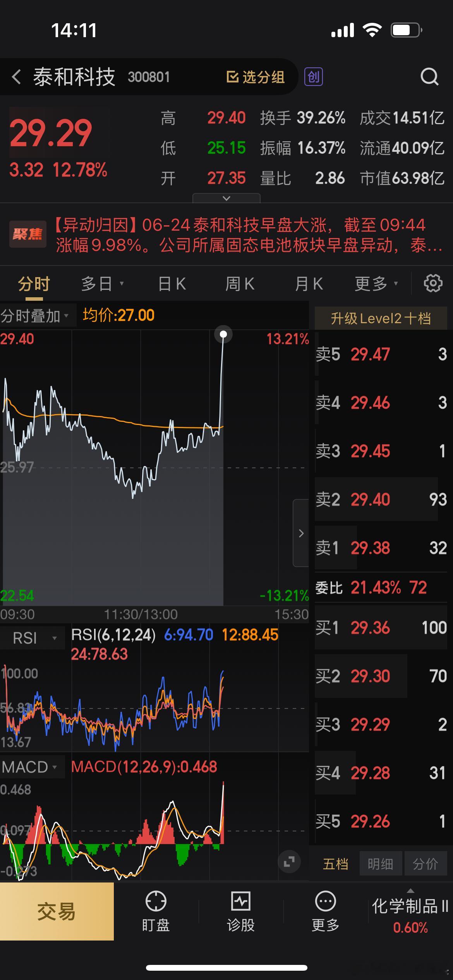Screen dimensions: 453x980
Task: Select 分价 price distribution view
Action: click(426, 863)
